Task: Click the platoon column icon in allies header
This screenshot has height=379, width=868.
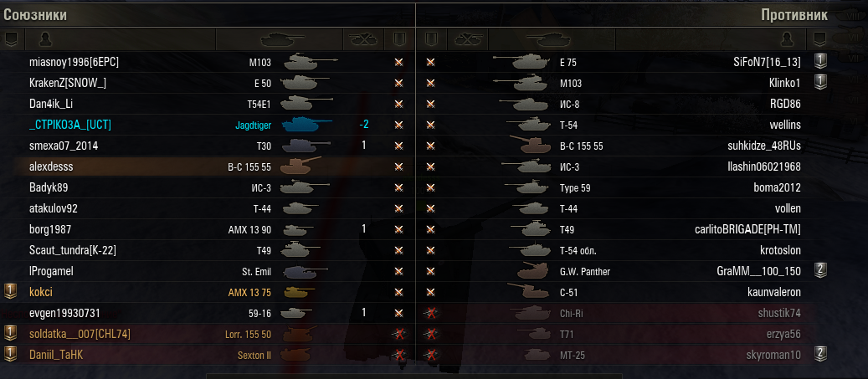Action: [11, 38]
